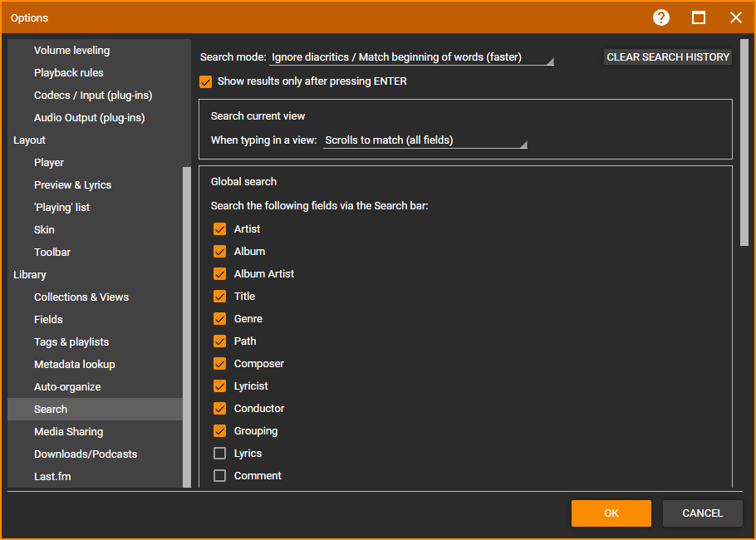Screen dimensions: 756x540
Task: Select Collections & Views in sidebar
Action: (81, 297)
